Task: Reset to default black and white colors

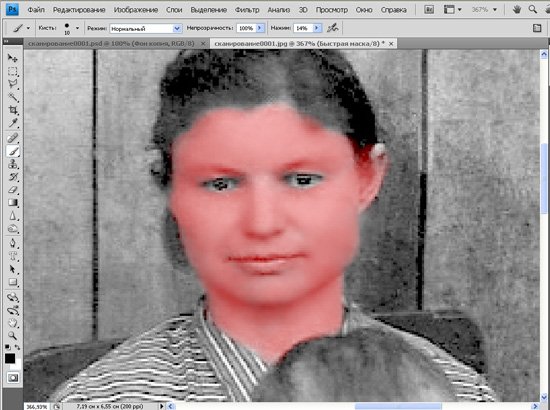Action: [x=7, y=347]
